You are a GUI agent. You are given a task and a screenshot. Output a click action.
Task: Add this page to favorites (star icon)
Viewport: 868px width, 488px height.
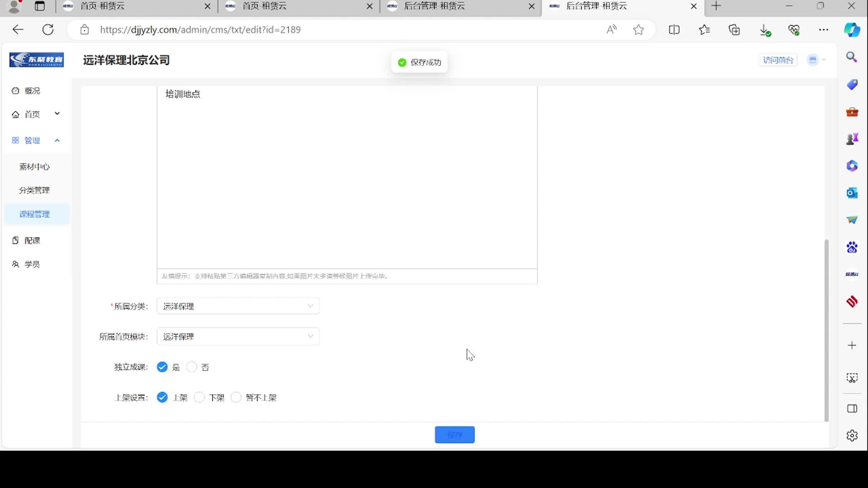click(x=638, y=30)
